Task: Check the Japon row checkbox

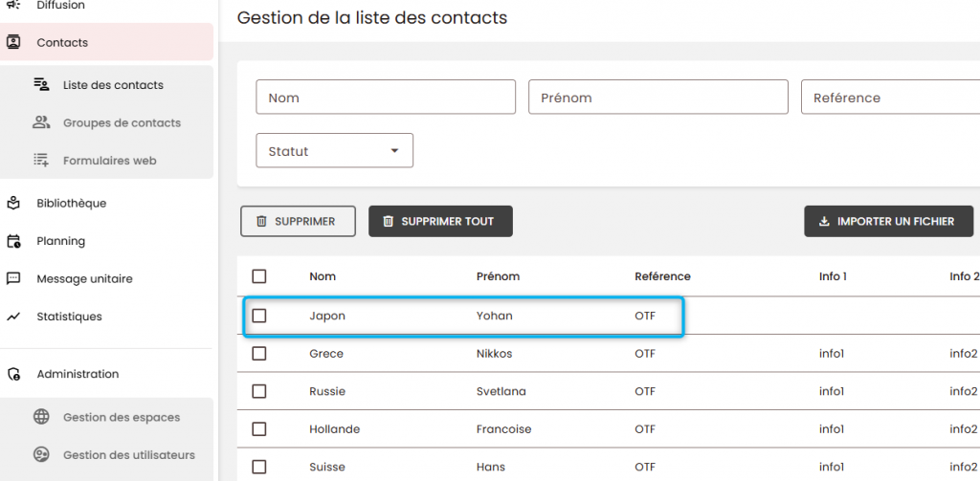Action: [259, 317]
